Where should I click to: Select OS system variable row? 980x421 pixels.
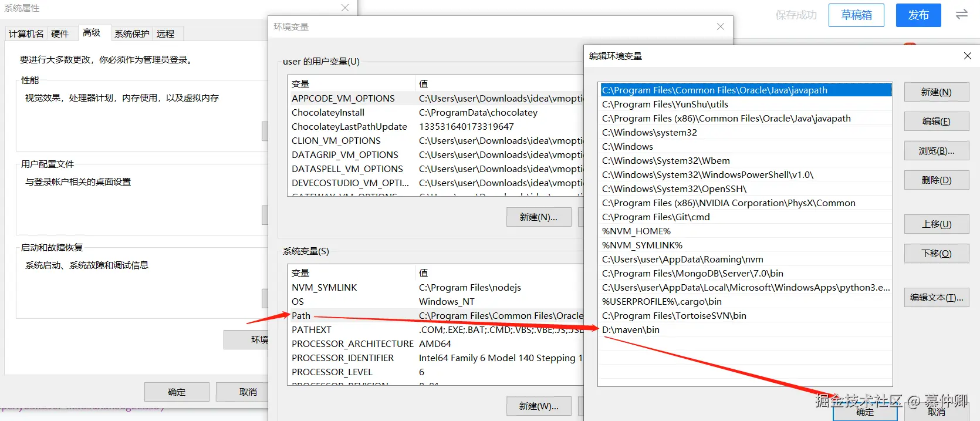(x=436, y=301)
